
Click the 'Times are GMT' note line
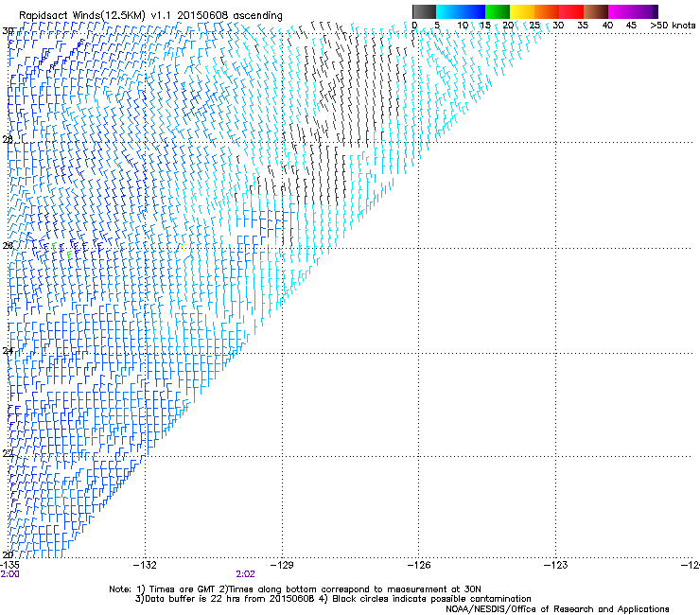coord(295,589)
